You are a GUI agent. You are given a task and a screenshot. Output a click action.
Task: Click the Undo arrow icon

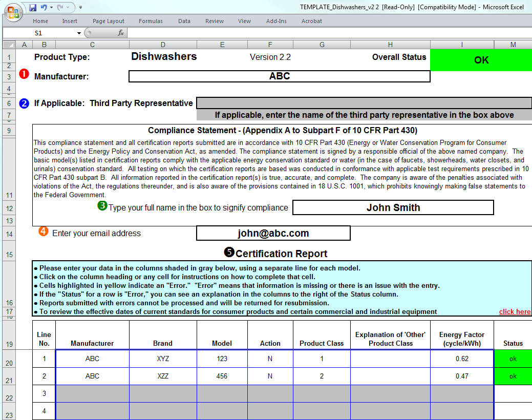[44, 8]
